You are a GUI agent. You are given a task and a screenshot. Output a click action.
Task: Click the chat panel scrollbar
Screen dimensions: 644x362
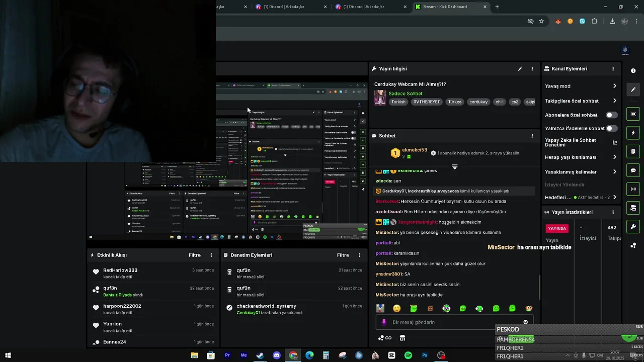(539, 287)
